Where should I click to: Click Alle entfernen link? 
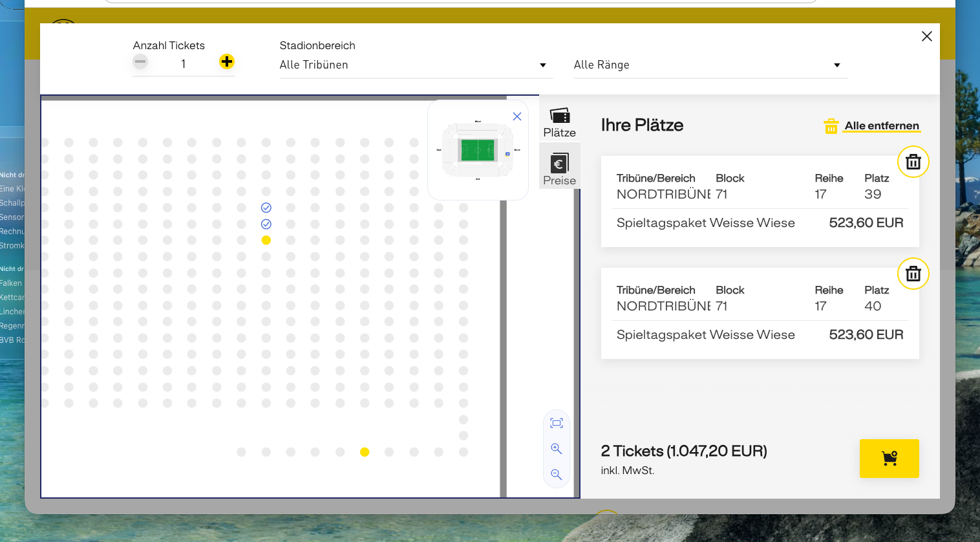click(881, 126)
